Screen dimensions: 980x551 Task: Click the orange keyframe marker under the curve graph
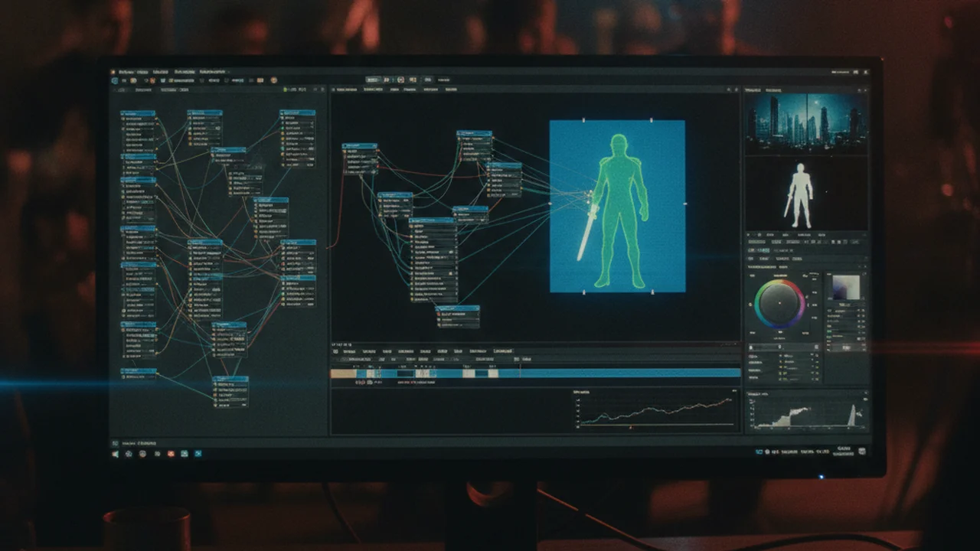coord(631,427)
